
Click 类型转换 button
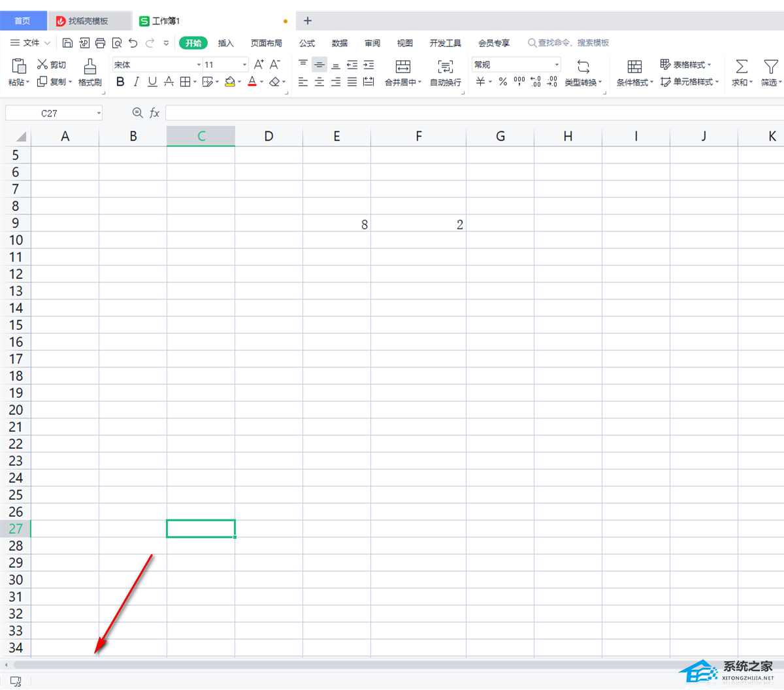(x=583, y=72)
